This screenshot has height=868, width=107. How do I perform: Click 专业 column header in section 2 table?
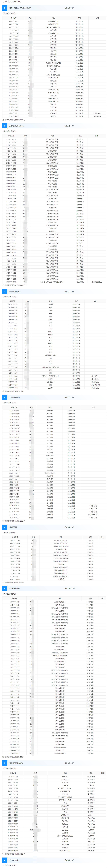(x=52, y=136)
